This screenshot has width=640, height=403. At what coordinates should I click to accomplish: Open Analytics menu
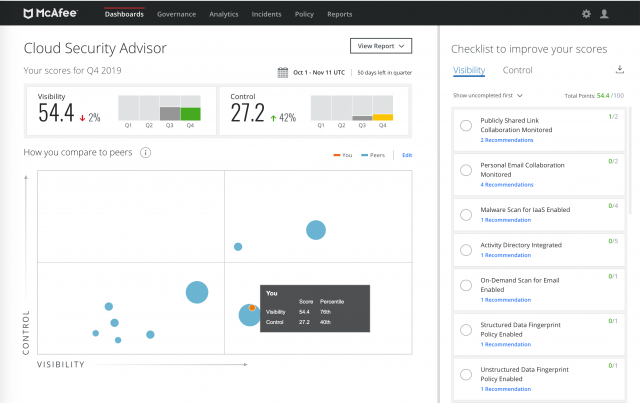(x=224, y=14)
